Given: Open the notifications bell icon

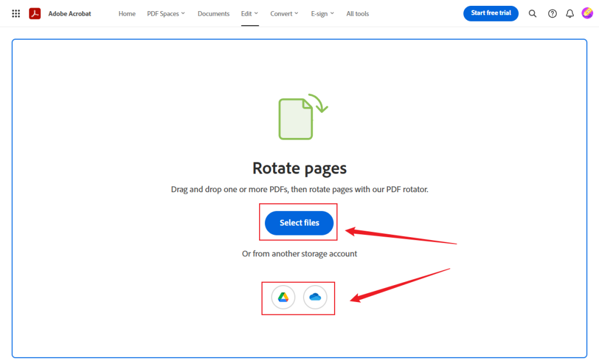Looking at the screenshot, I should click(570, 14).
